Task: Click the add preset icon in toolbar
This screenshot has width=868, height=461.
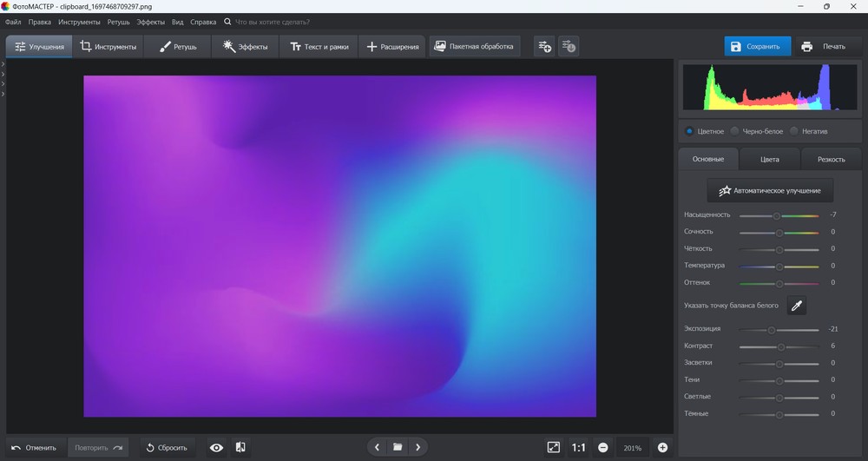Action: [x=544, y=46]
